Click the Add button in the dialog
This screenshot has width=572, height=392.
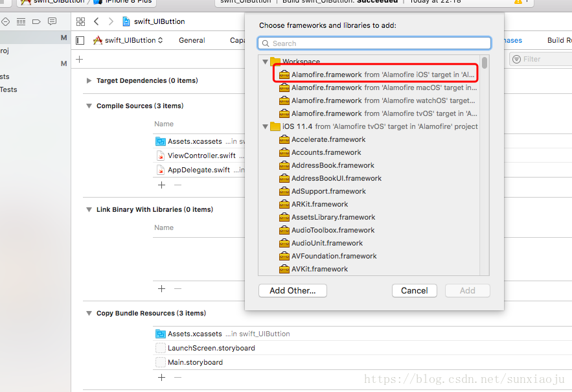coord(467,290)
